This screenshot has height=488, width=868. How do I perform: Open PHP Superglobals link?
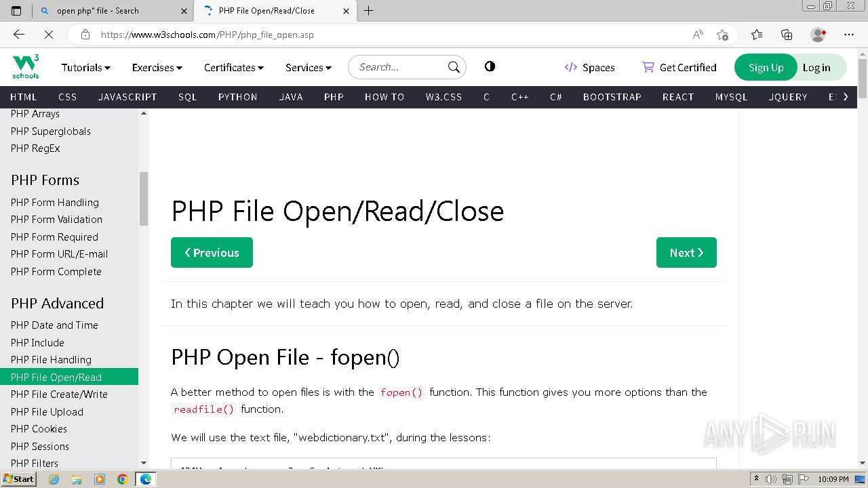[51, 131]
